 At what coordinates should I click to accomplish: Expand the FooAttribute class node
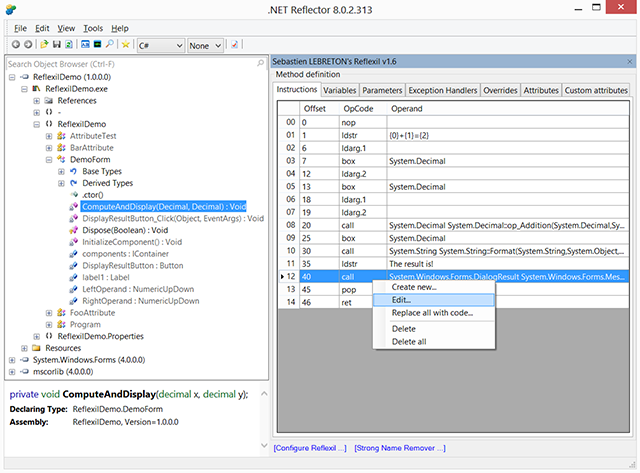click(49, 313)
